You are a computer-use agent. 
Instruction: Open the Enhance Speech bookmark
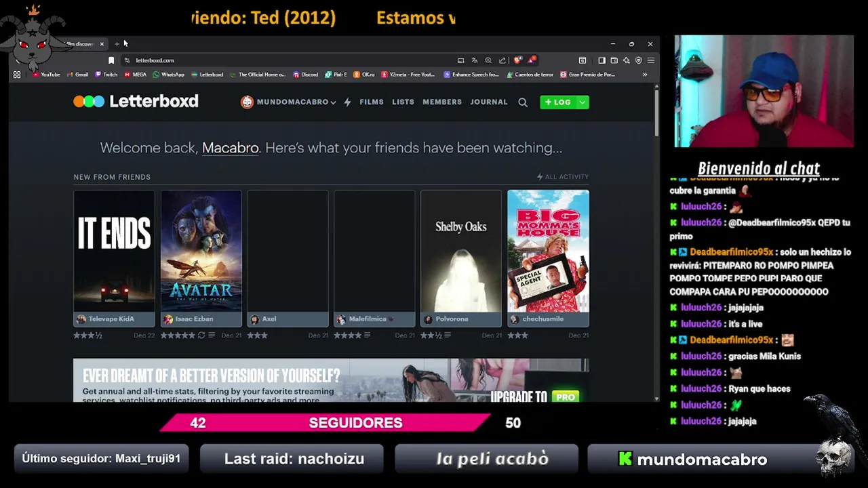pyautogui.click(x=471, y=75)
